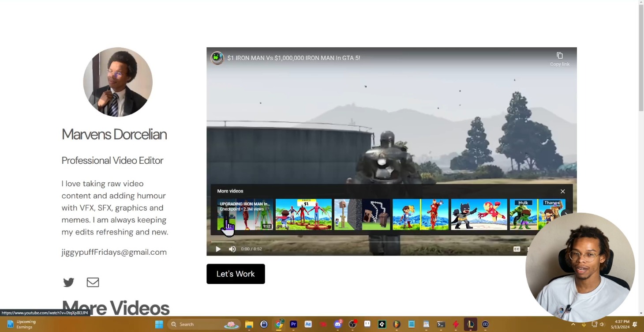The width and height of the screenshot is (644, 332).
Task: Play the embedded video
Action: point(218,249)
